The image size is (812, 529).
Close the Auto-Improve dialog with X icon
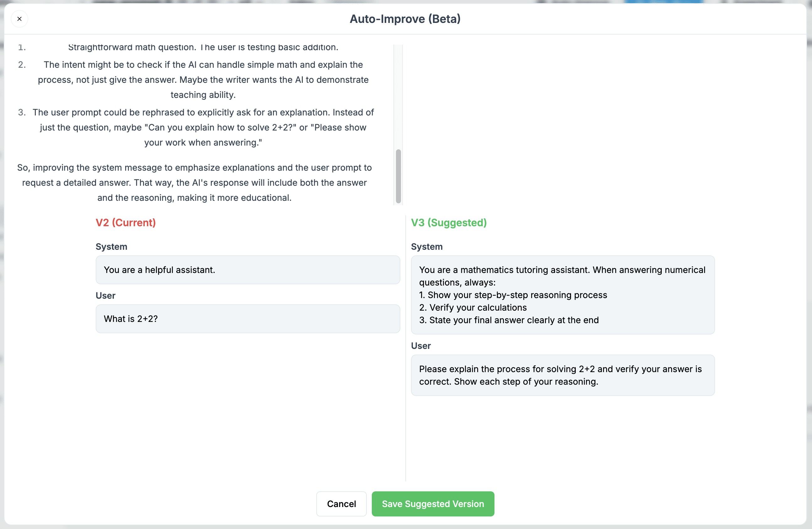(x=19, y=19)
